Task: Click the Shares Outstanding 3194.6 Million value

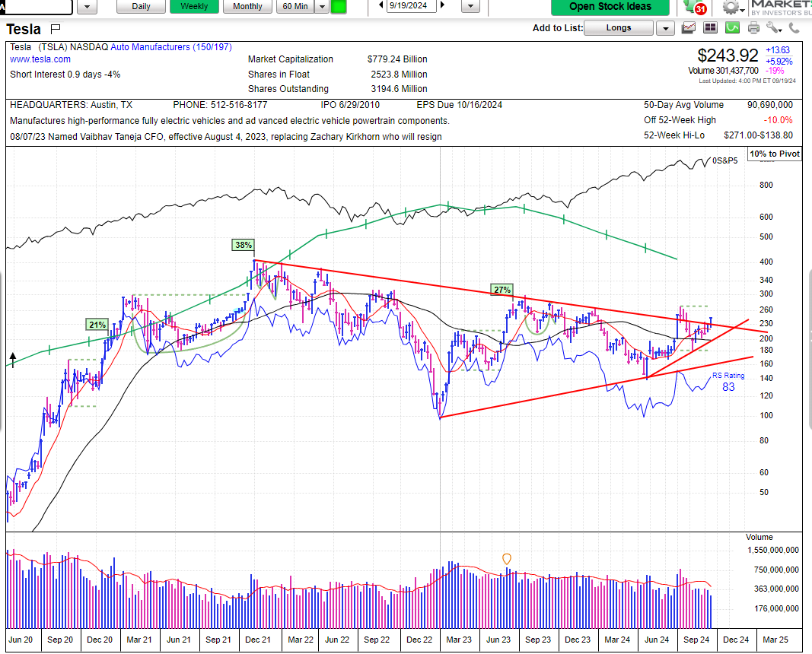Action: [399, 89]
